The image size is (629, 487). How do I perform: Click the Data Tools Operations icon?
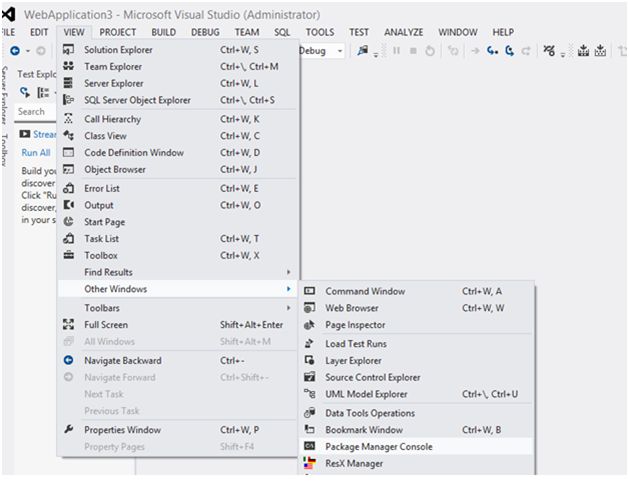coord(309,413)
